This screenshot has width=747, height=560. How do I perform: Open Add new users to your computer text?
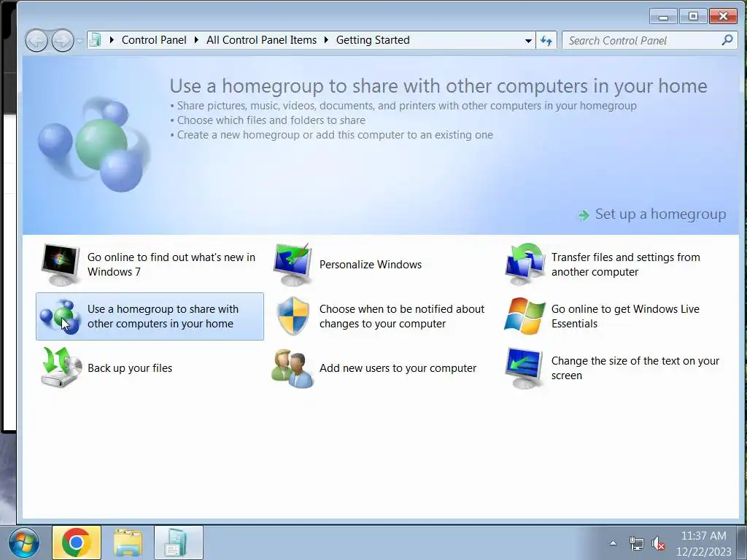pyautogui.click(x=398, y=368)
